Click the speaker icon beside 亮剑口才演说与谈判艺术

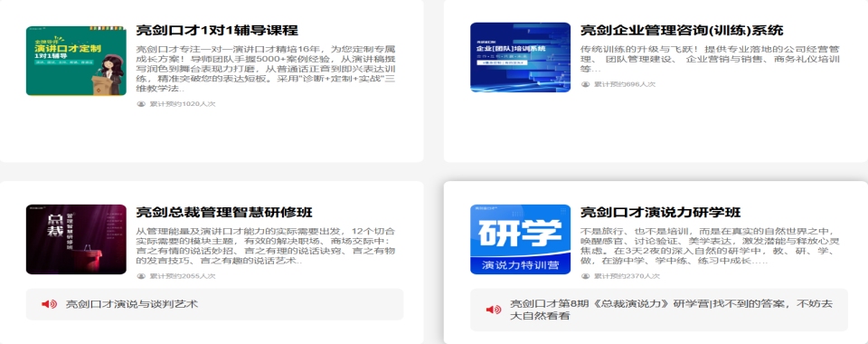tap(49, 304)
